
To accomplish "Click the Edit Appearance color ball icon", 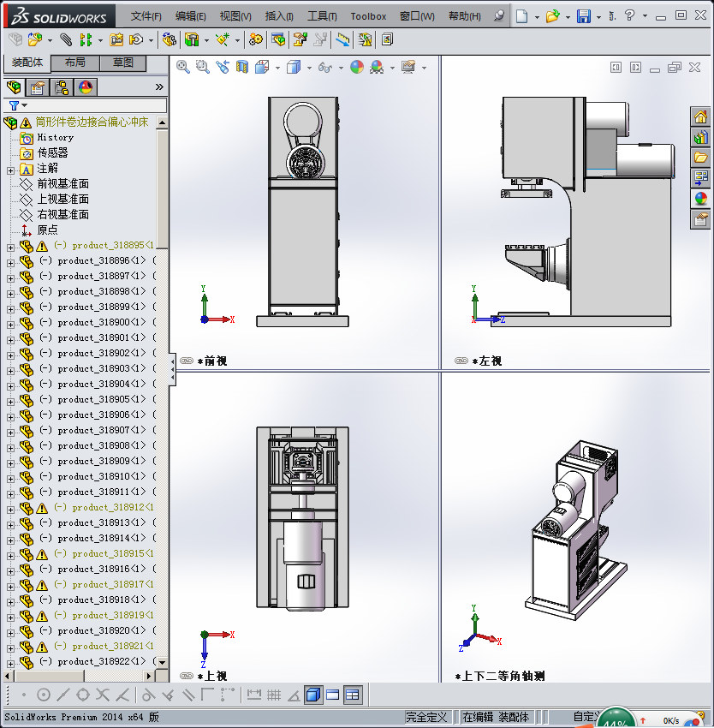I will coord(357,68).
